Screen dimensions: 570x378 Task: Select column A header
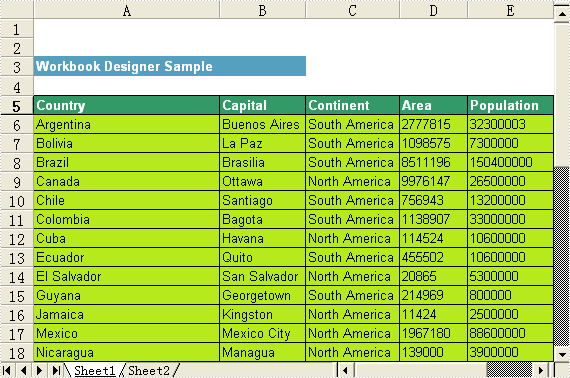click(127, 11)
